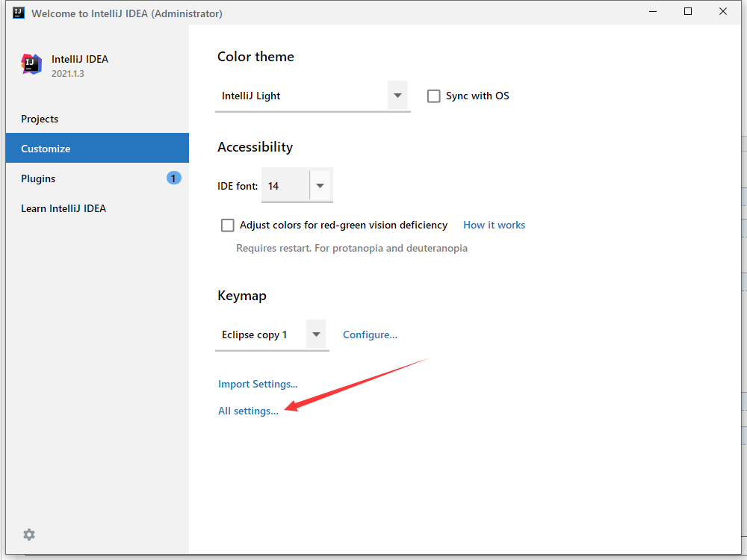Expand the IDE font size dropdown arrow
747x560 pixels.
[x=320, y=186]
